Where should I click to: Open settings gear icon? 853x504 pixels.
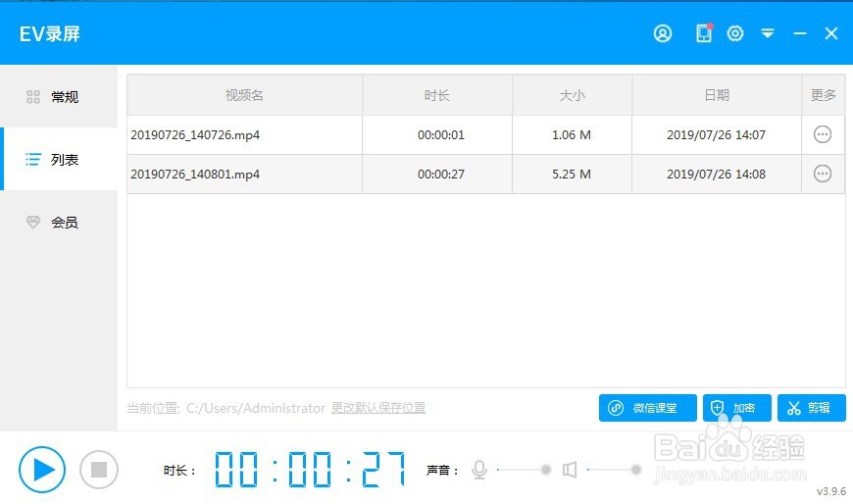pyautogui.click(x=735, y=33)
